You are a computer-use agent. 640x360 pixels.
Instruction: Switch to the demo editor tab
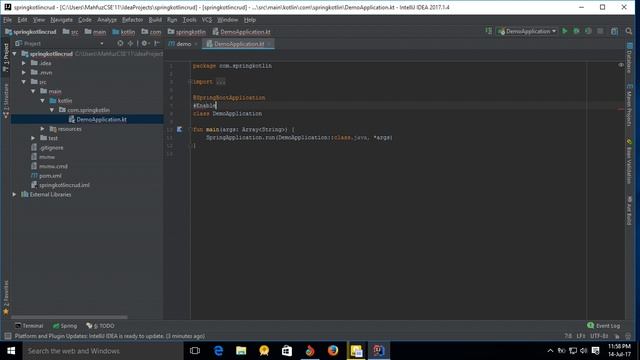pyautogui.click(x=183, y=44)
